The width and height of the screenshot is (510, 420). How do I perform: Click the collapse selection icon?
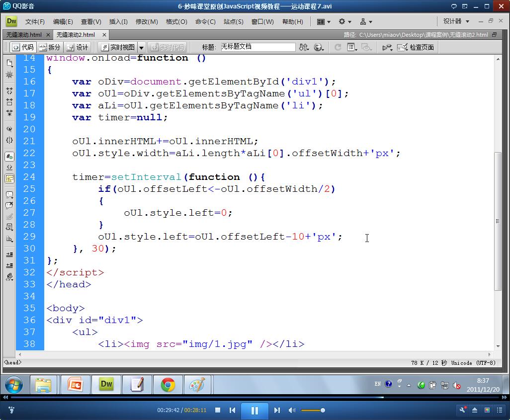tap(9, 102)
